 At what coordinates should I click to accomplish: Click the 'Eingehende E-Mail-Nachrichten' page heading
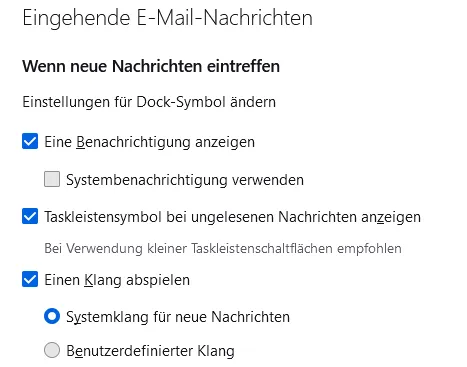168,18
